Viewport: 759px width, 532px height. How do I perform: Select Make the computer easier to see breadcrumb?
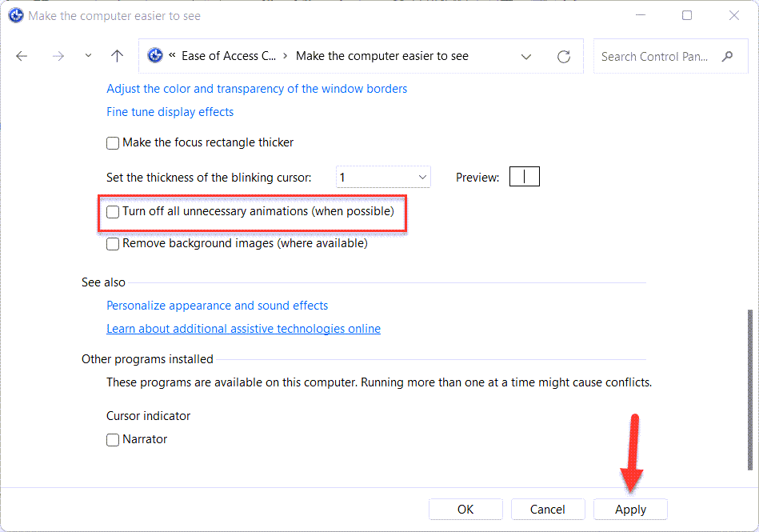(x=381, y=56)
